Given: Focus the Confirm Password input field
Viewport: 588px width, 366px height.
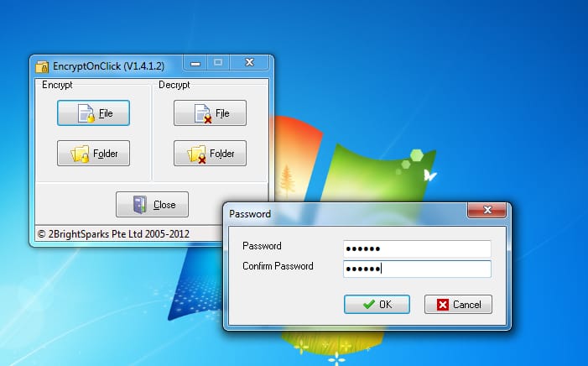Looking at the screenshot, I should tap(417, 269).
